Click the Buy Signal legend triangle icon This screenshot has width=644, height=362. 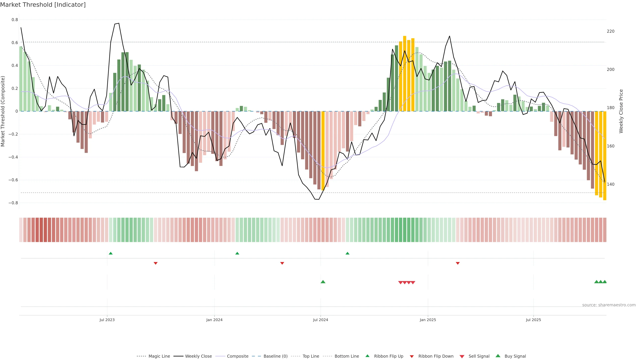tap(498, 356)
